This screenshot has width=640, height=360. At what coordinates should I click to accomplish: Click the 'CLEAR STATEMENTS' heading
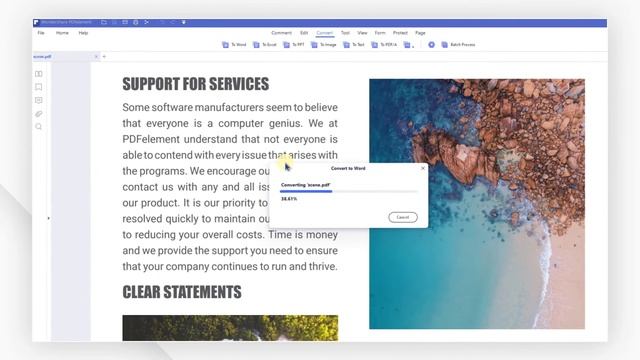(182, 292)
